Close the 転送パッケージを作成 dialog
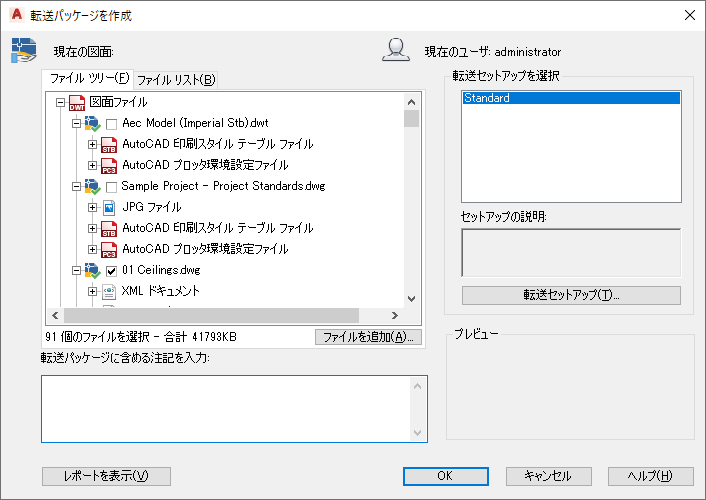706x500 pixels. (689, 15)
